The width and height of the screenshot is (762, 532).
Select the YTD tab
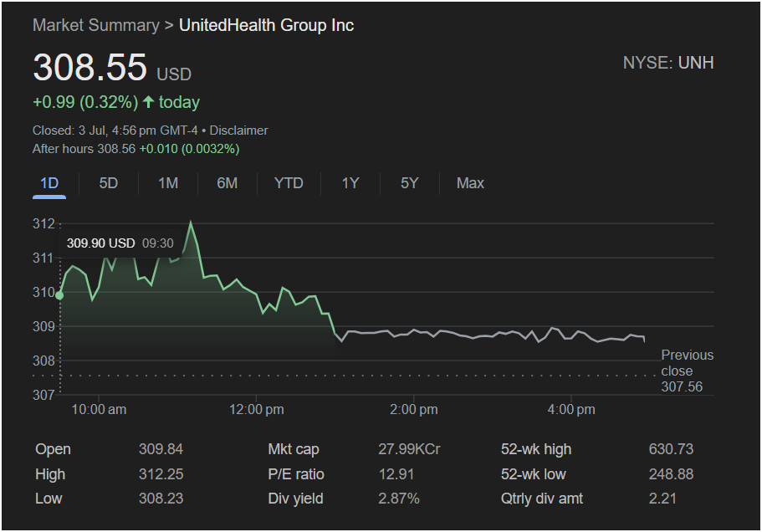click(x=289, y=183)
